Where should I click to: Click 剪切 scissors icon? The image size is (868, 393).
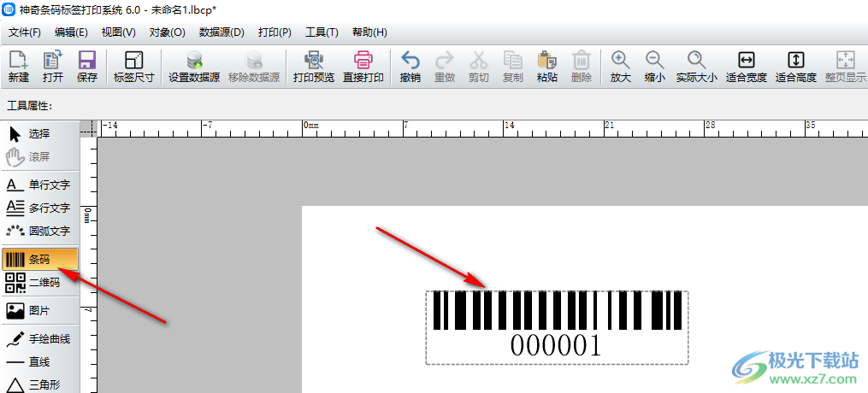pos(479,67)
